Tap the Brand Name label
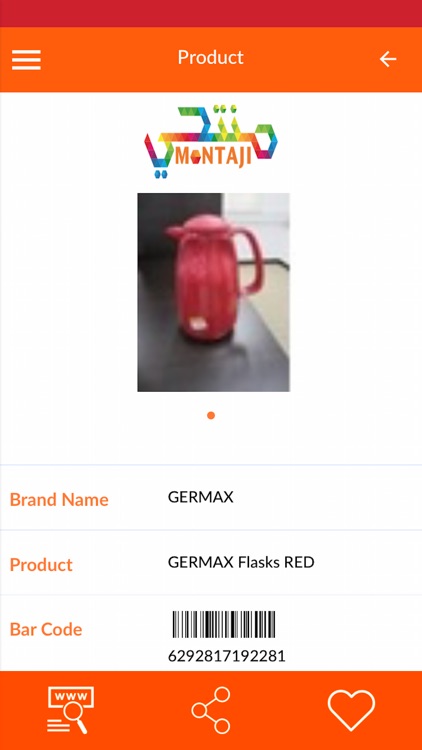 click(59, 499)
